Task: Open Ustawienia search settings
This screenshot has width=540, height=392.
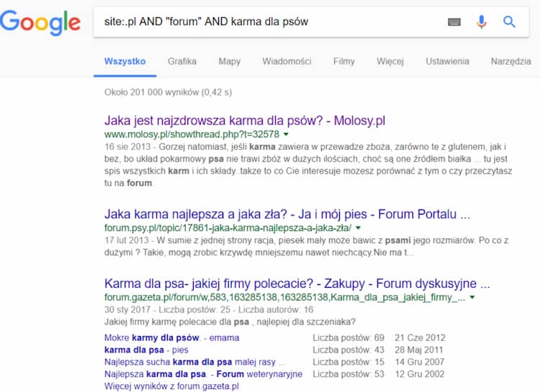Action: (447, 62)
